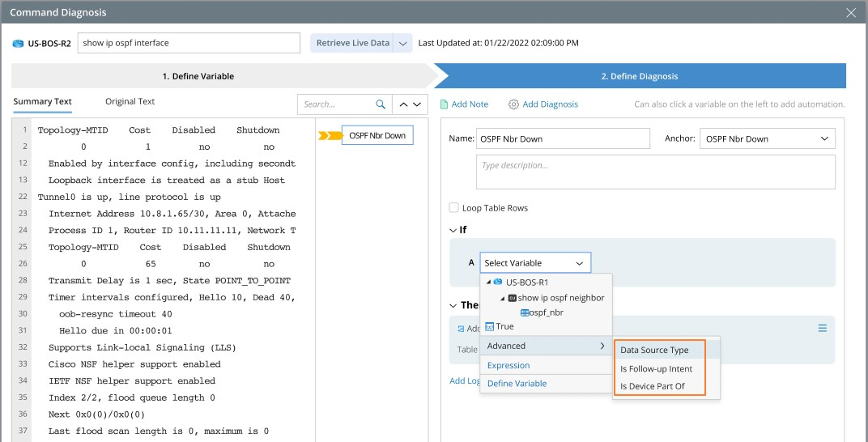Expand the Retrieve Live Data dropdown arrow
Screen dimensions: 868x442
pyautogui.click(x=403, y=44)
